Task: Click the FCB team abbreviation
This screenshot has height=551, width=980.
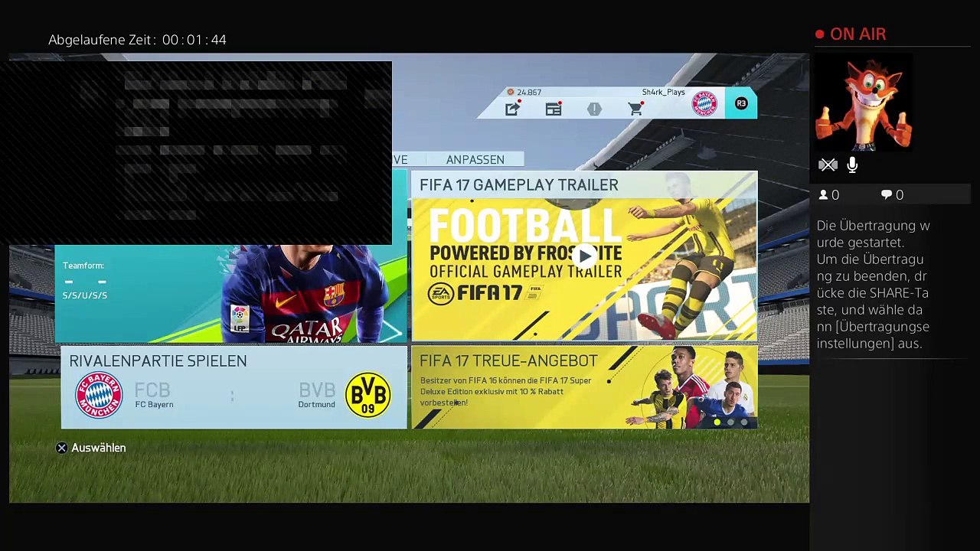Action: click(x=152, y=390)
